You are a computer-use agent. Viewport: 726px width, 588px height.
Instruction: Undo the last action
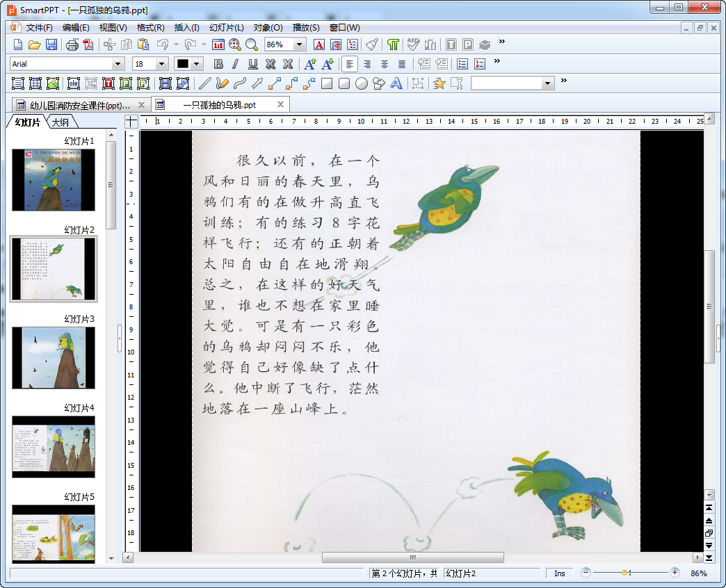coord(163,44)
